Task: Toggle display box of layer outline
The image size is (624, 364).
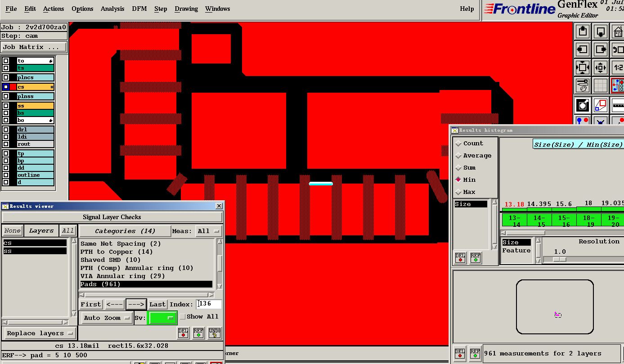Action: 6,175
